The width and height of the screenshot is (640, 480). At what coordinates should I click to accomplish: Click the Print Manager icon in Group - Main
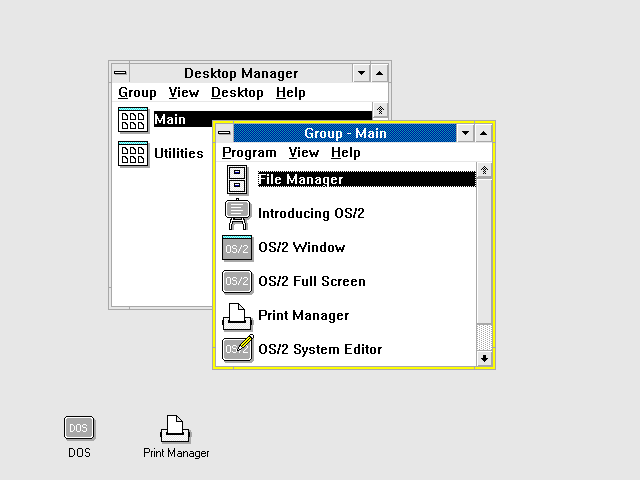[x=237, y=316]
